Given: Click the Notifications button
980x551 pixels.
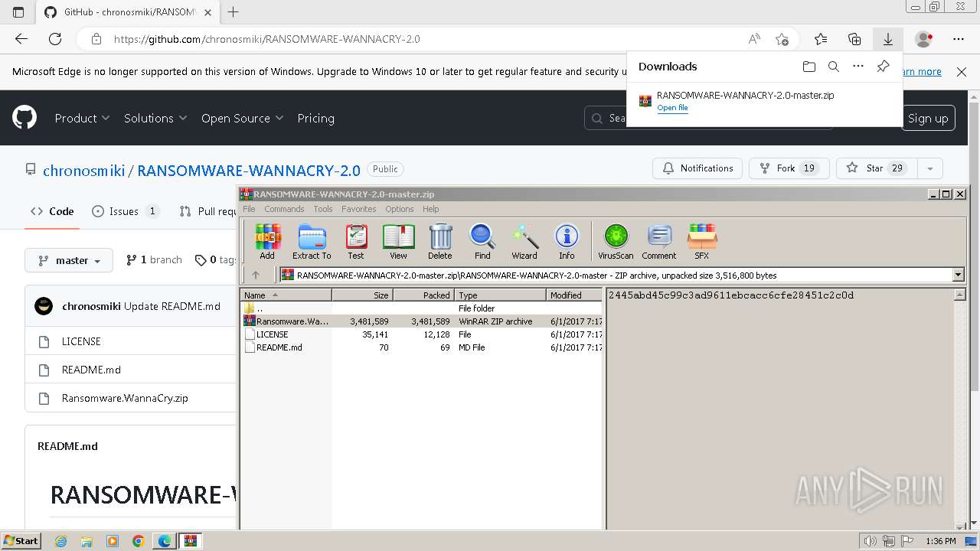Looking at the screenshot, I should click(x=697, y=168).
